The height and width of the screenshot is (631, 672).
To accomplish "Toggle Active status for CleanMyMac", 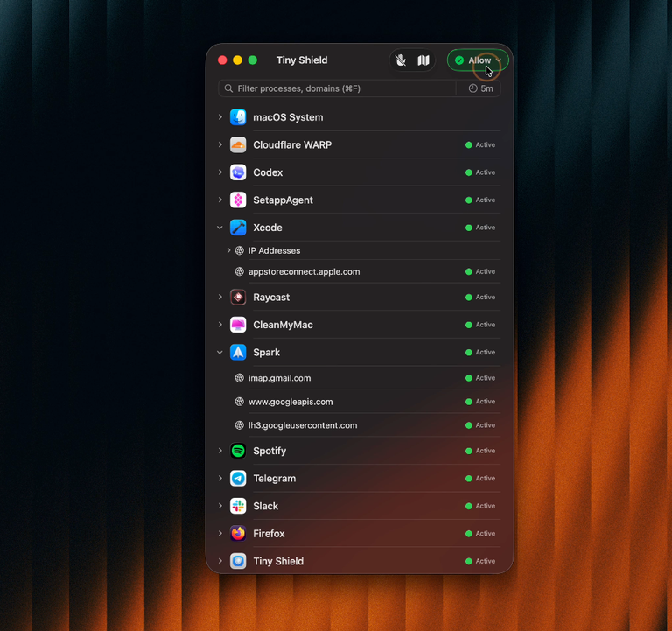I will click(x=480, y=325).
